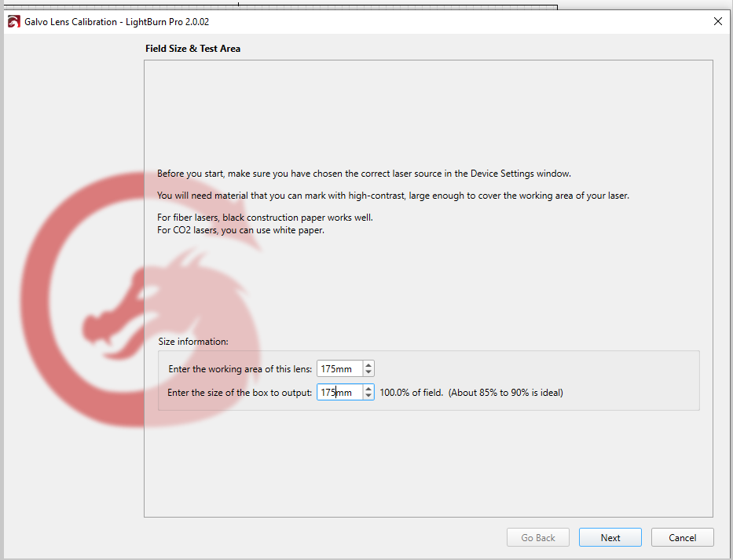
Task: Click the 'Size information:' label
Action: [193, 342]
